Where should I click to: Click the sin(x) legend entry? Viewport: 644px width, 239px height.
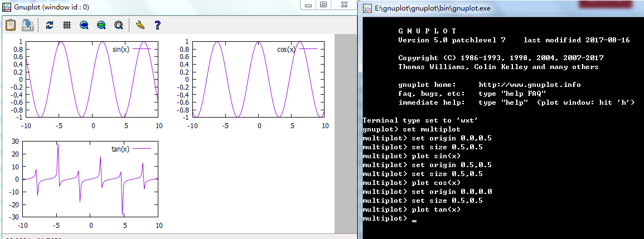coord(132,49)
